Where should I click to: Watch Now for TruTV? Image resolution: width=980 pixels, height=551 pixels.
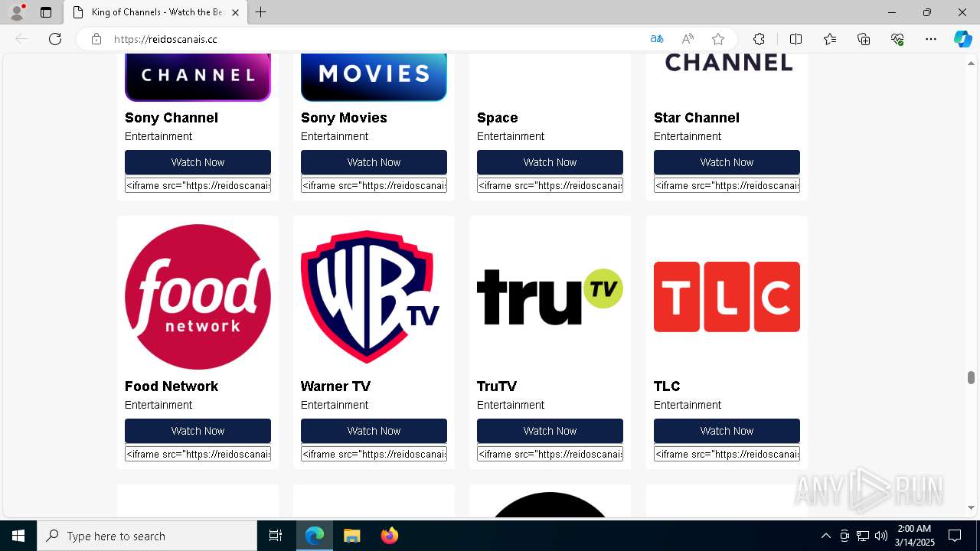click(x=550, y=431)
